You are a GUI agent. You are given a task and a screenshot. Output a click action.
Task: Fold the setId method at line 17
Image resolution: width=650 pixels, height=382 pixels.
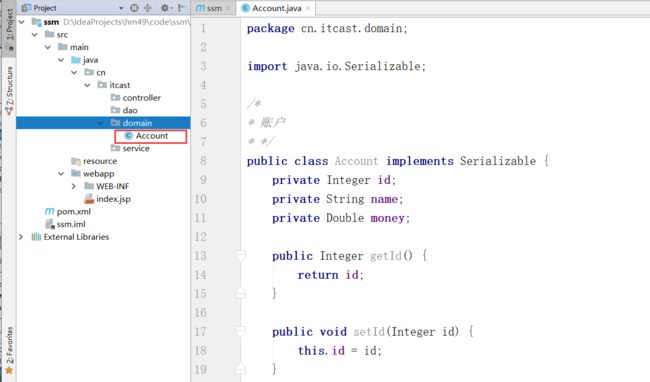click(x=240, y=331)
